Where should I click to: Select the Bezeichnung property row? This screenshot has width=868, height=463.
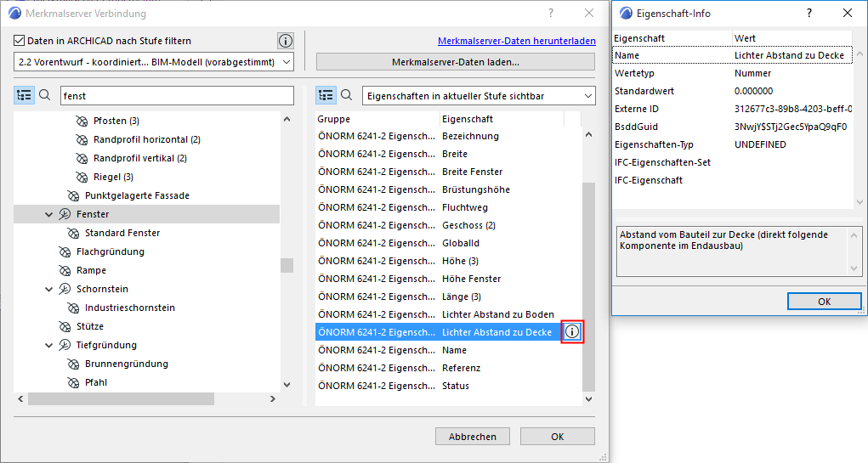(448, 136)
